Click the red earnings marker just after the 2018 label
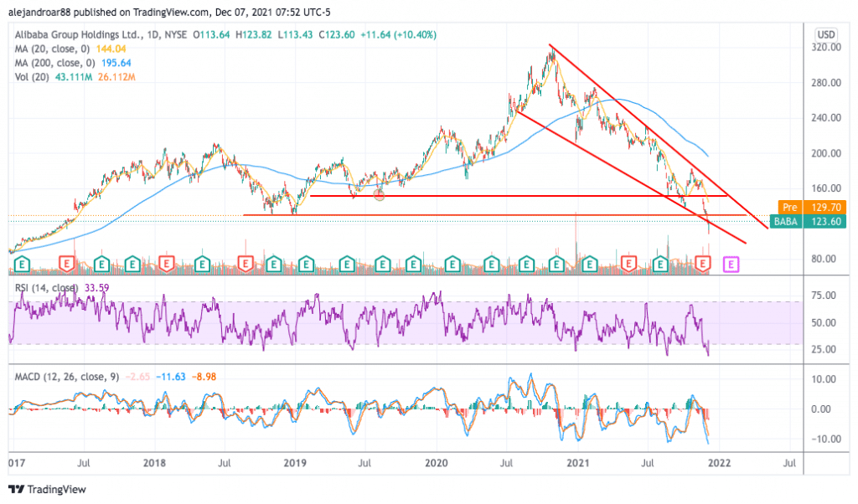858x504 pixels. point(166,265)
